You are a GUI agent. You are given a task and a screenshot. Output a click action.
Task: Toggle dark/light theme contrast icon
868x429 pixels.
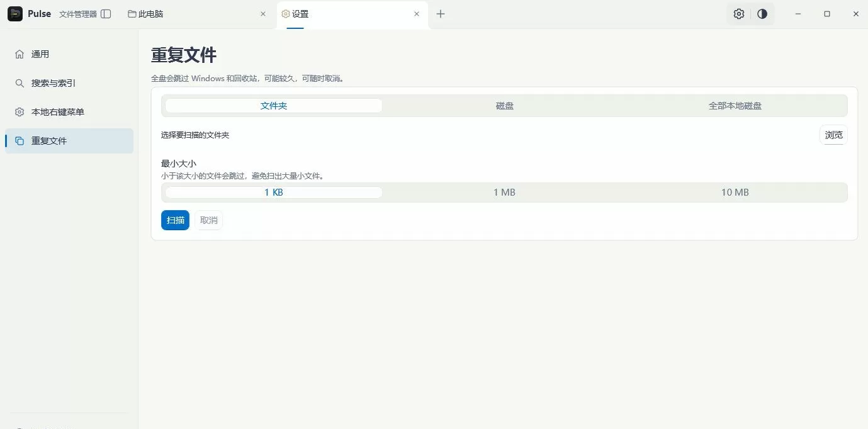coord(762,14)
